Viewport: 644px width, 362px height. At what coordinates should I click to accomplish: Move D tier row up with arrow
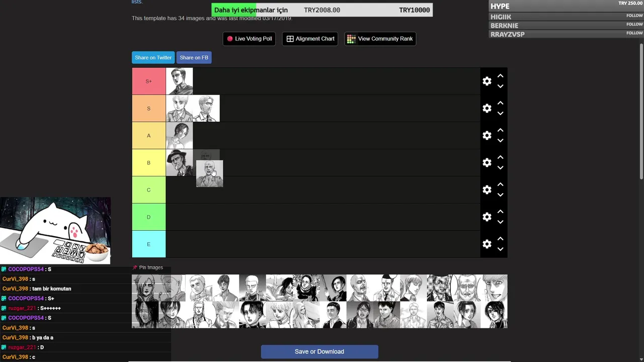[500, 212]
